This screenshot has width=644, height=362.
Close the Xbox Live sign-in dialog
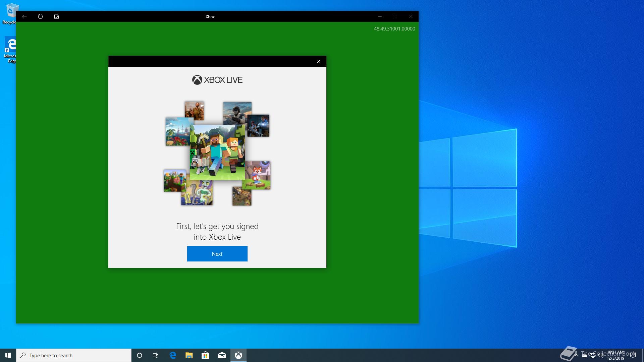(x=319, y=61)
